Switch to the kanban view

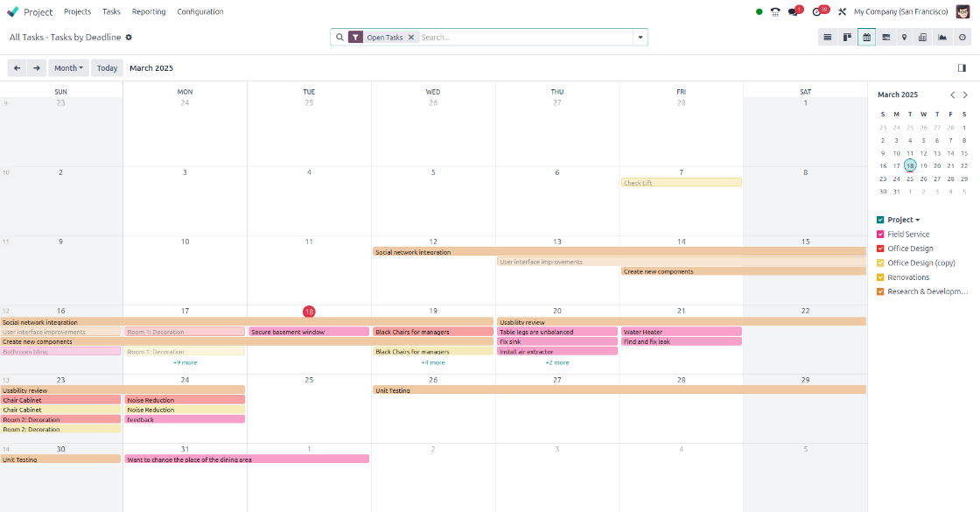847,37
